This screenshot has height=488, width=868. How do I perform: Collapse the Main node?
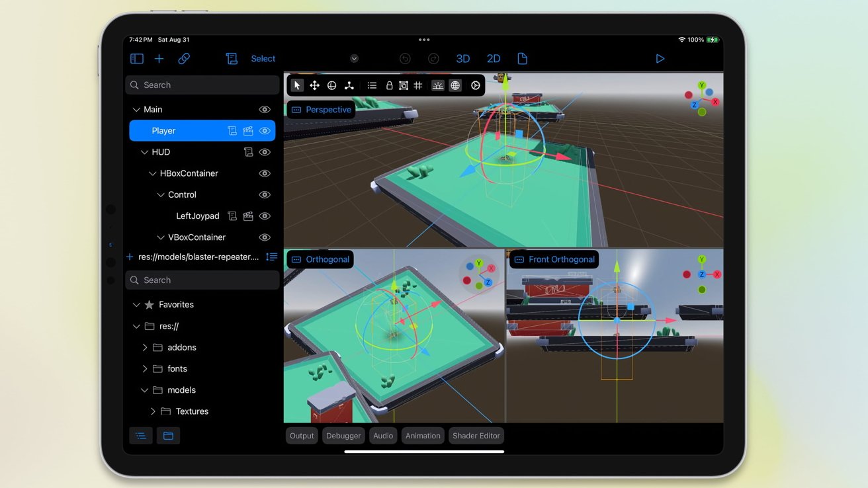[136, 110]
